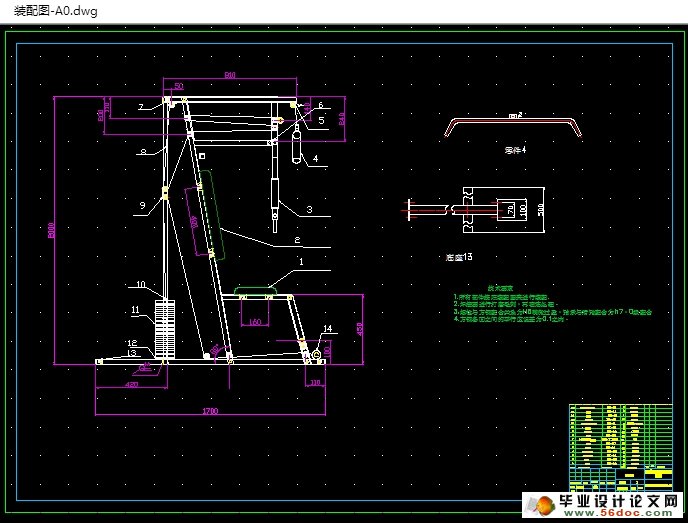
Task: Click part number 9 leader label
Action: tap(142, 204)
